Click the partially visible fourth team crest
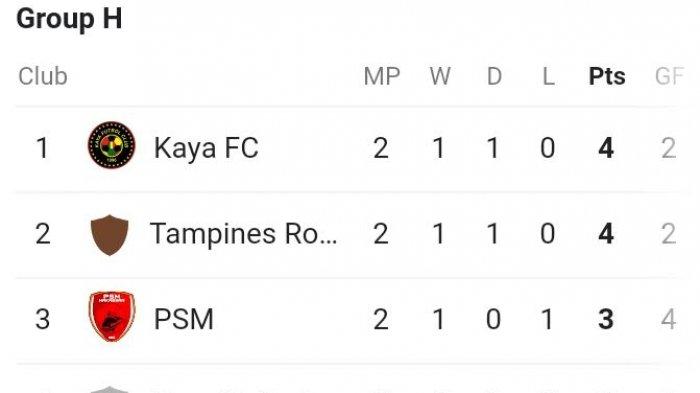700x393 pixels. [x=110, y=389]
